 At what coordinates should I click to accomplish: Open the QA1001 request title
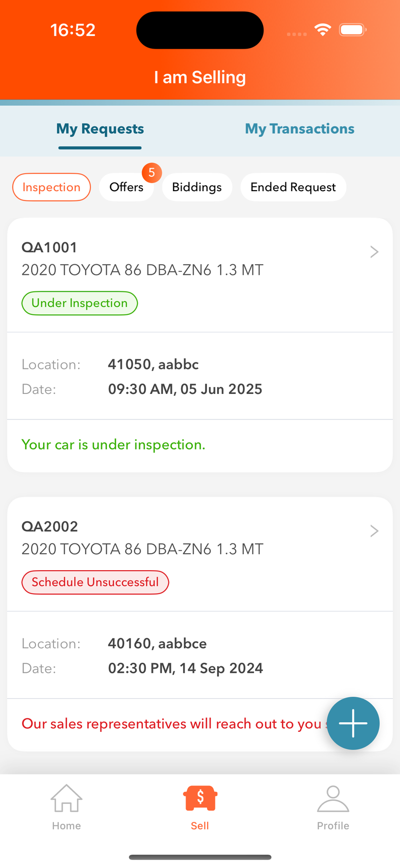[x=49, y=247]
